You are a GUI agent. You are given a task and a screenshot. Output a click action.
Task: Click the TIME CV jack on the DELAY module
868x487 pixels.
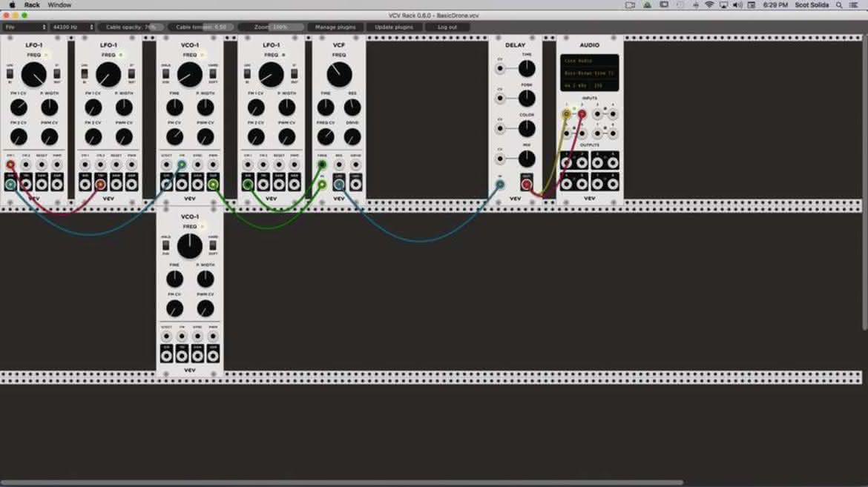(500, 69)
